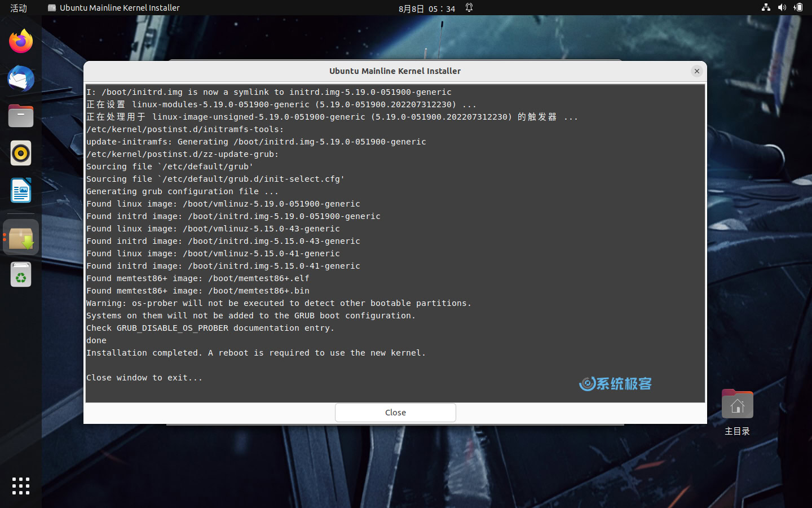Screen dimensions: 812x508
Task: Click the 'Close window to exit...' line
Action: [x=144, y=378]
